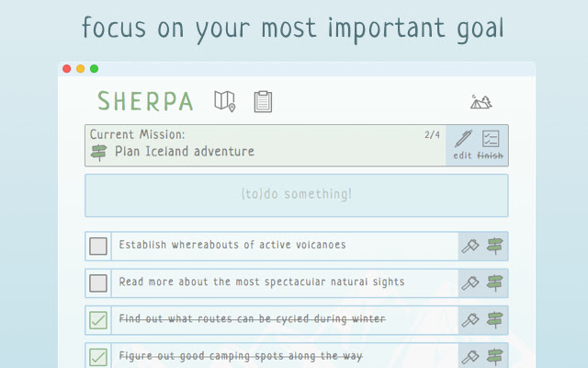The width and height of the screenshot is (588, 368).
Task: Click axe icon for natural sights task
Action: 470,282
